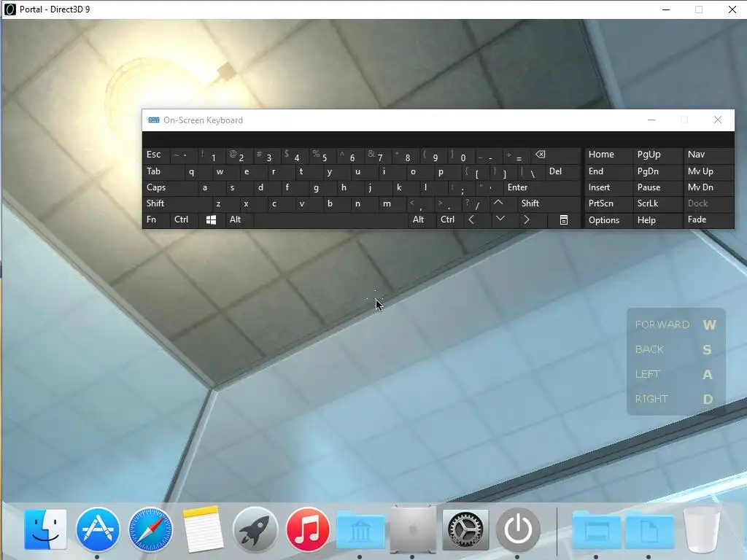The height and width of the screenshot is (560, 747).
Task: Launch the App Store dock icon
Action: click(98, 529)
